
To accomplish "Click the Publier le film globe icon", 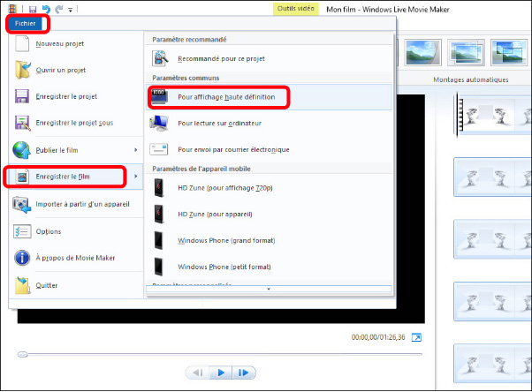I will [x=21, y=150].
